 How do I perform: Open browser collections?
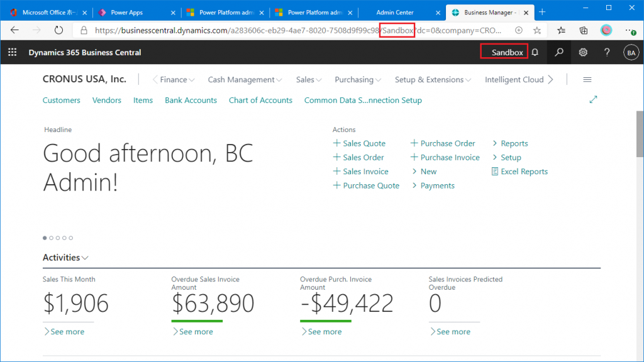(x=583, y=30)
